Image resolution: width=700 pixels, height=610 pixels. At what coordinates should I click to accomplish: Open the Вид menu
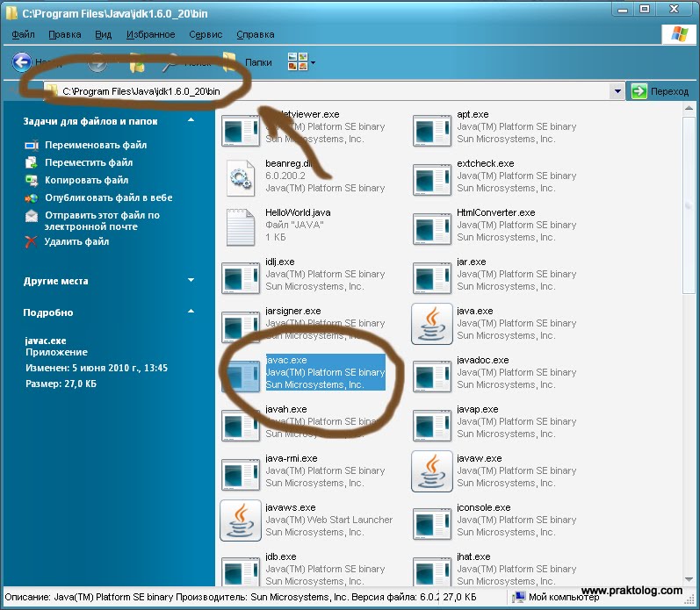click(103, 34)
